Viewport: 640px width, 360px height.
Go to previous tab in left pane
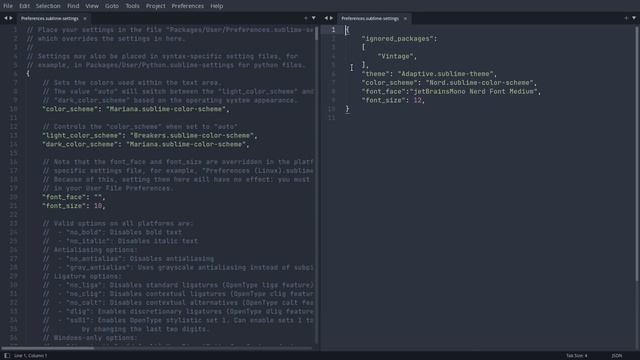(6, 18)
